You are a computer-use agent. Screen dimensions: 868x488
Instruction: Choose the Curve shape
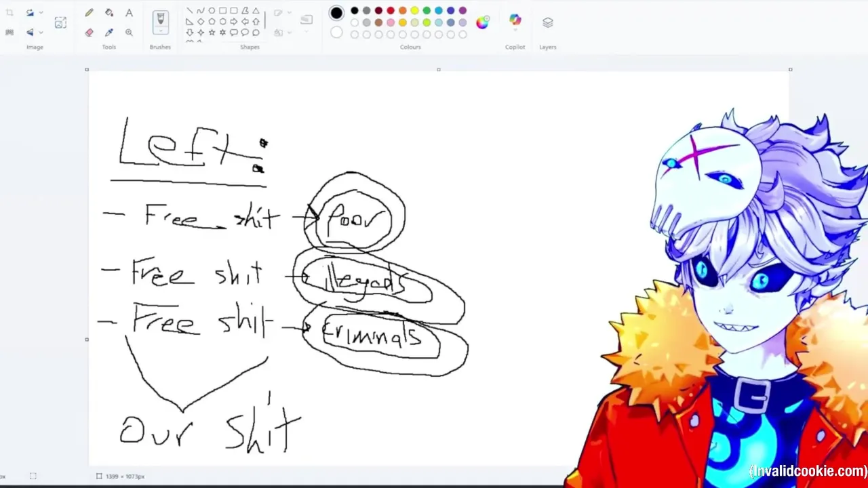(200, 10)
